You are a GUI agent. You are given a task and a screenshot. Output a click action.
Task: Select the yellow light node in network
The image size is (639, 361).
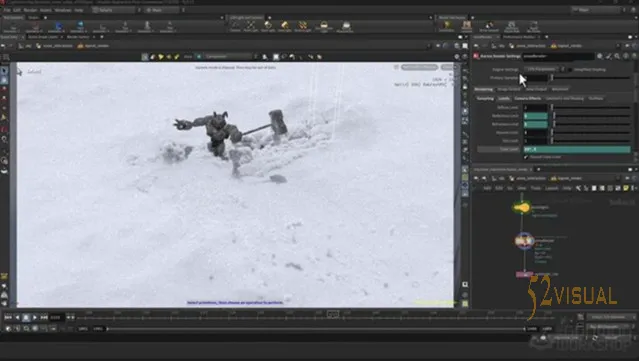522,208
